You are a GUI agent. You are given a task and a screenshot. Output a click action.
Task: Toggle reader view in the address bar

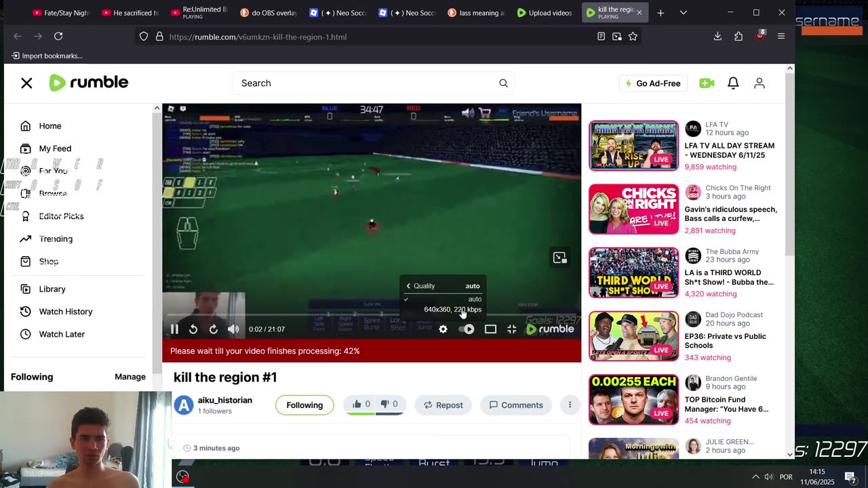coord(601,37)
